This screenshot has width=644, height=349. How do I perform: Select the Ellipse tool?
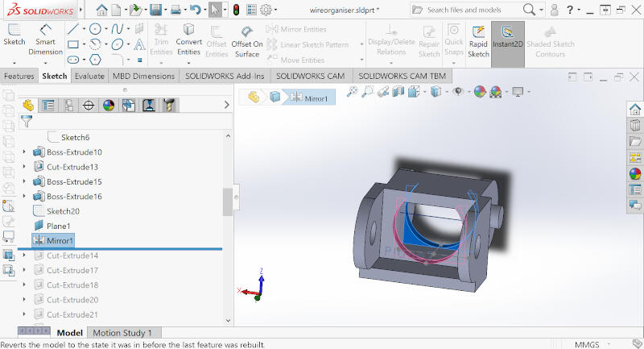[117, 44]
